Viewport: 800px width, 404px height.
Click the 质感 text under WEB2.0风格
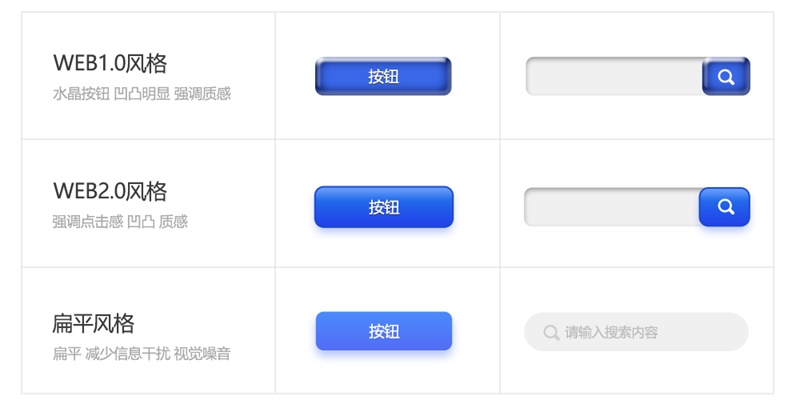coord(173,221)
